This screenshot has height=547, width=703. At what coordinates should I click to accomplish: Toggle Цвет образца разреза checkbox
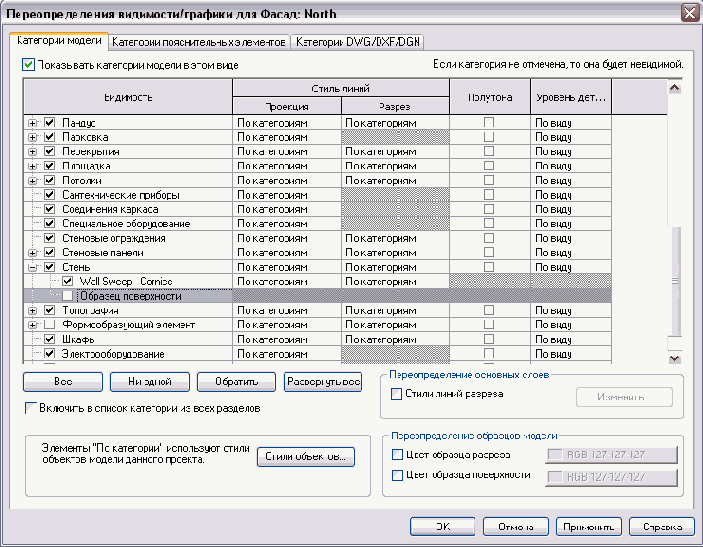[x=397, y=455]
